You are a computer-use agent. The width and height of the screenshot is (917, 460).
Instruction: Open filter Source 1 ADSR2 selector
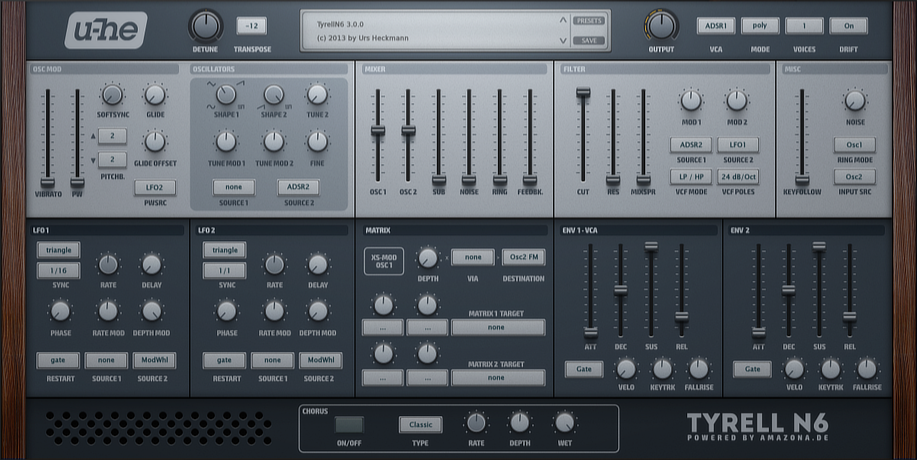coord(691,144)
